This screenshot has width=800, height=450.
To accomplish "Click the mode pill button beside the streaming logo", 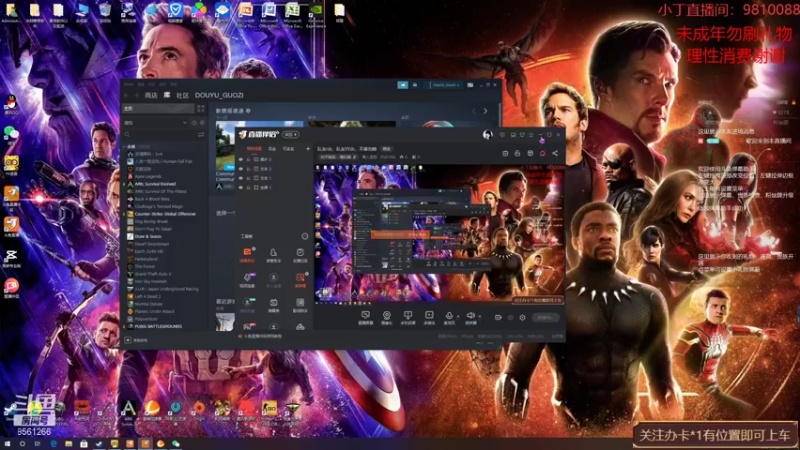I will tap(291, 135).
